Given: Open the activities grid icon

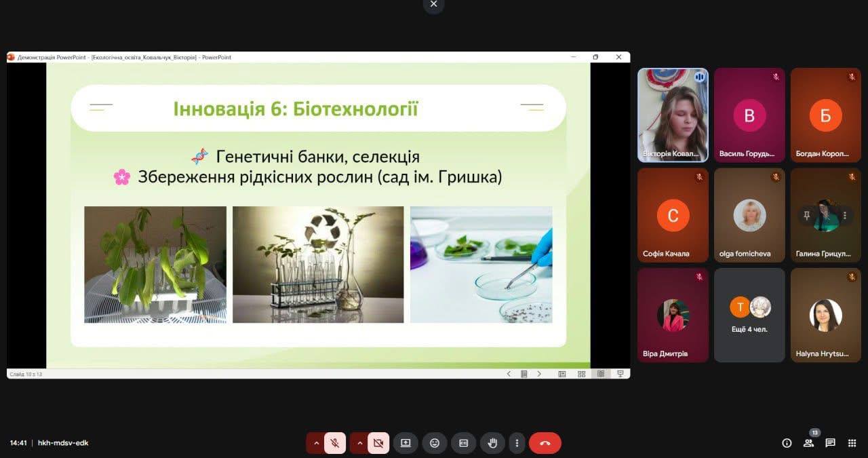Looking at the screenshot, I should tap(852, 443).
